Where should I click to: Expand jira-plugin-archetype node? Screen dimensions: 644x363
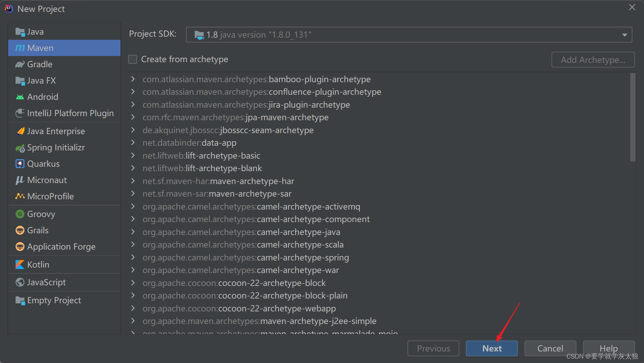(x=133, y=105)
